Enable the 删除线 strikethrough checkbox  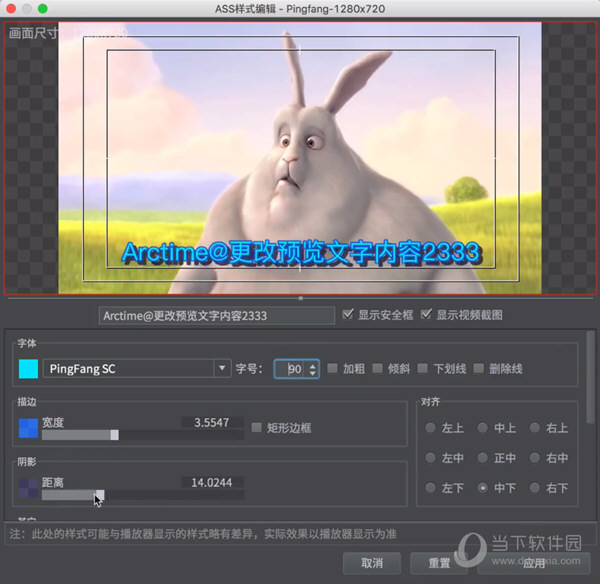click(479, 369)
